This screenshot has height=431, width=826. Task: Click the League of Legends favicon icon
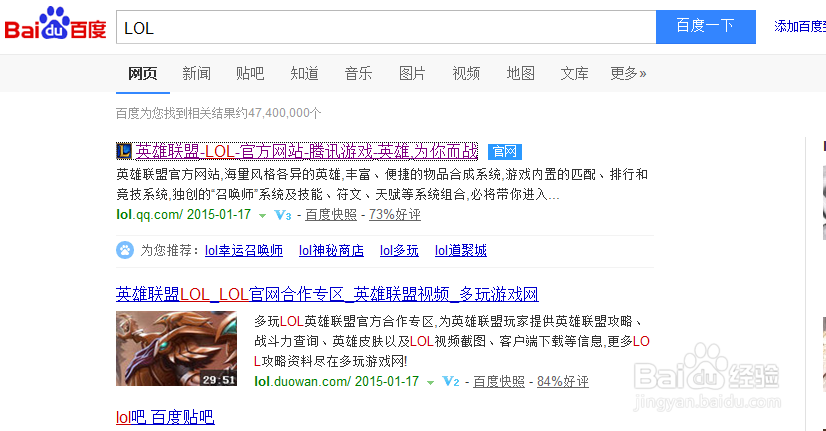[x=124, y=151]
